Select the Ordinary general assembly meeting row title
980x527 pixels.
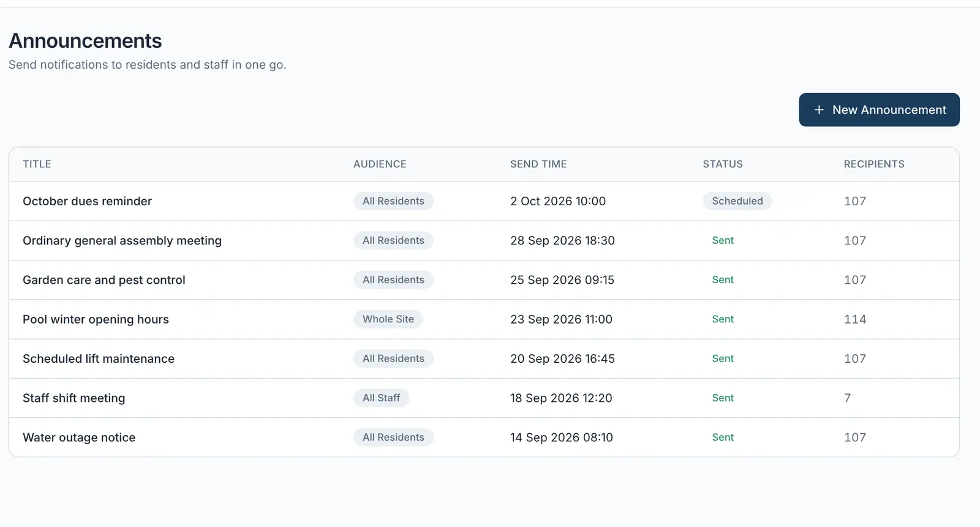pyautogui.click(x=122, y=240)
